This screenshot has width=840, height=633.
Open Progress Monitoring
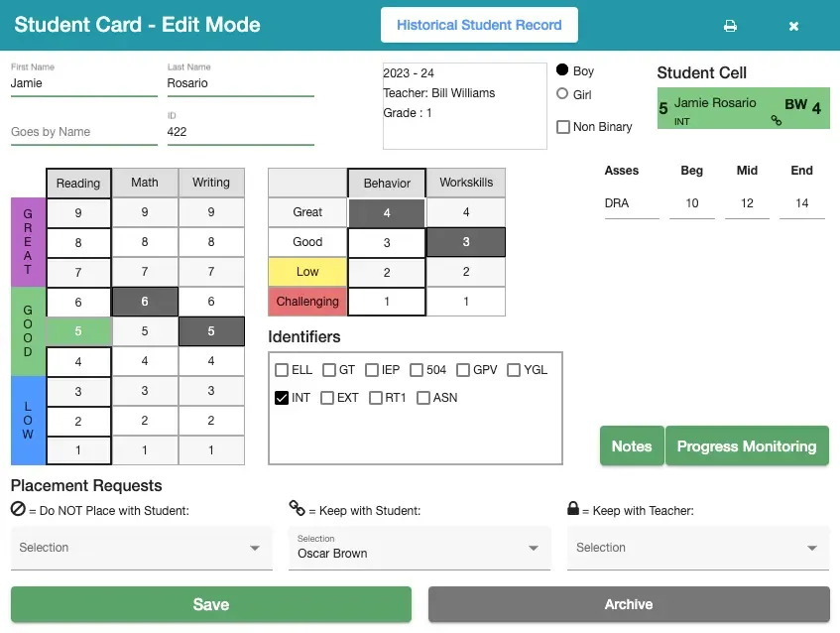(x=747, y=446)
